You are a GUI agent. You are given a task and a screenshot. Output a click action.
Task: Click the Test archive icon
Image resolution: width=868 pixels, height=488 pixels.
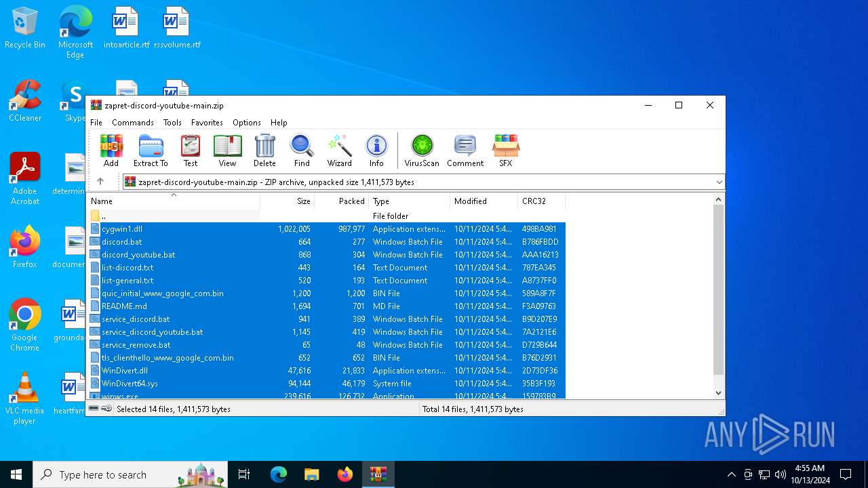coord(191,150)
